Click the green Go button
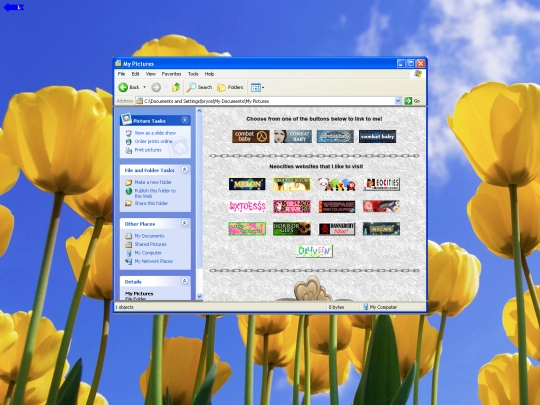The height and width of the screenshot is (405, 540). point(412,101)
